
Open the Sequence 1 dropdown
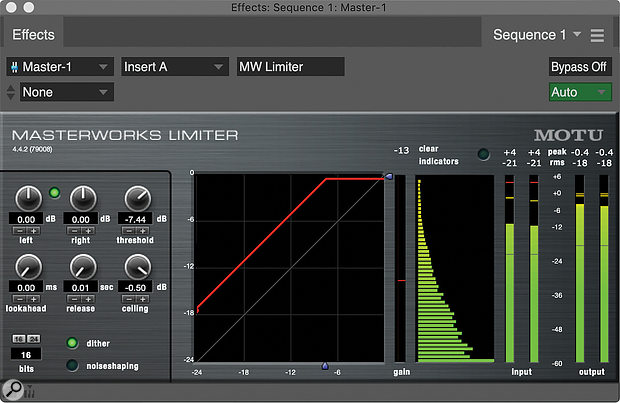click(537, 35)
